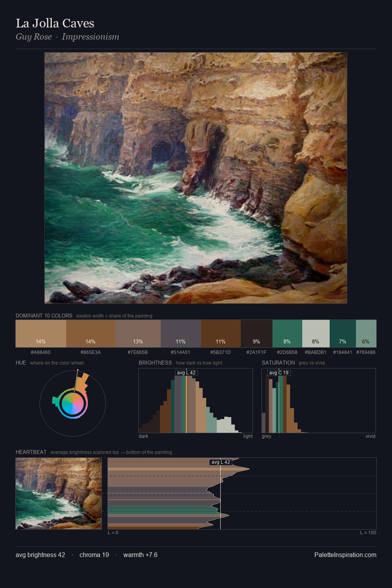Click the small painting thumbnail beside Heartbeat
This screenshot has width=392, height=588.
click(x=58, y=494)
